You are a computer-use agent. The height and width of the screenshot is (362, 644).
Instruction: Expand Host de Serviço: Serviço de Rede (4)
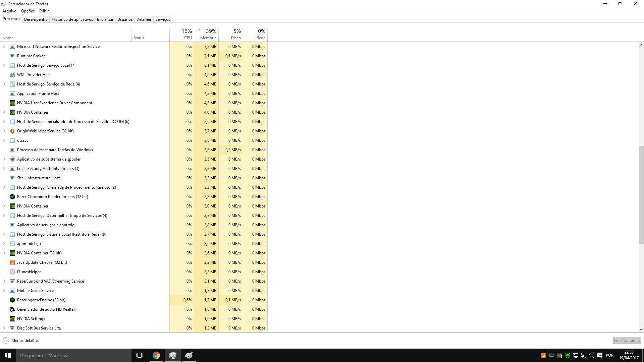coord(4,84)
